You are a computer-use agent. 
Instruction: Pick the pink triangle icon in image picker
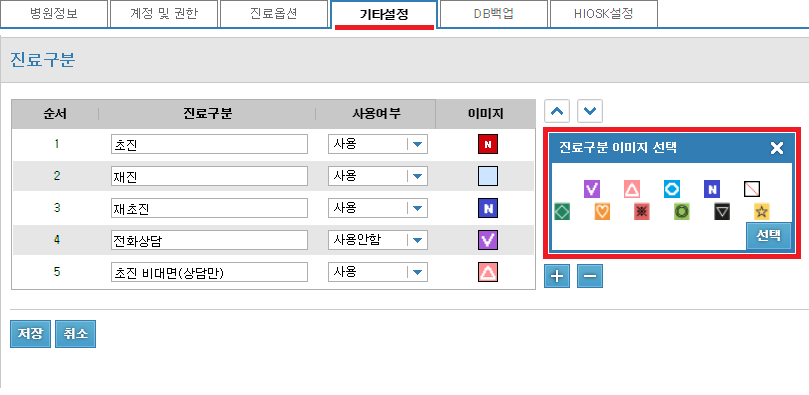tap(632, 189)
